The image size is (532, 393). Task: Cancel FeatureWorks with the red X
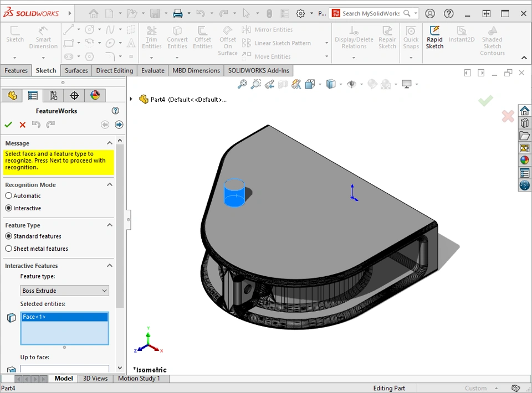[x=22, y=125]
